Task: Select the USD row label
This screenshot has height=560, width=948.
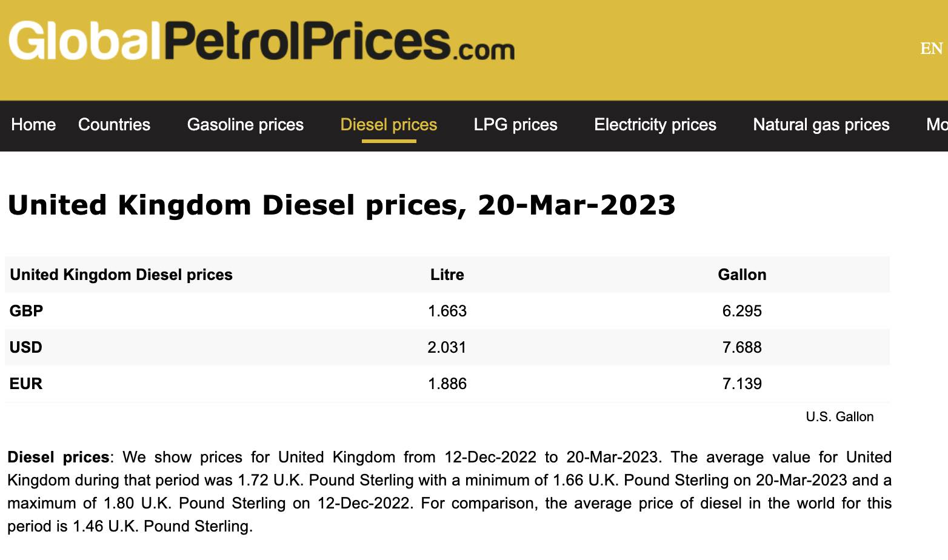Action: 26,347
